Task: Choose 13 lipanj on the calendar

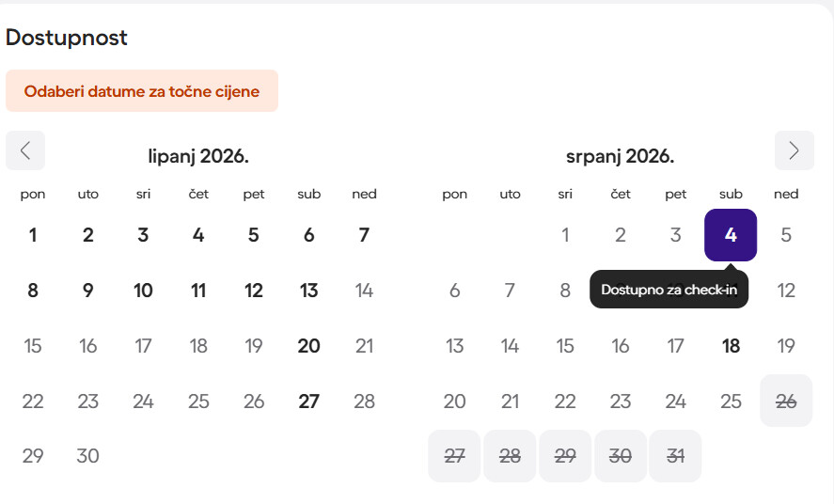Action: (308, 291)
